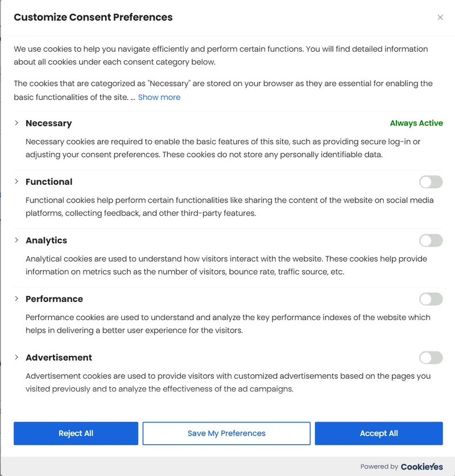Image resolution: width=455 pixels, height=476 pixels.
Task: Click the Customize Consent Preferences title
Action: coord(93,17)
